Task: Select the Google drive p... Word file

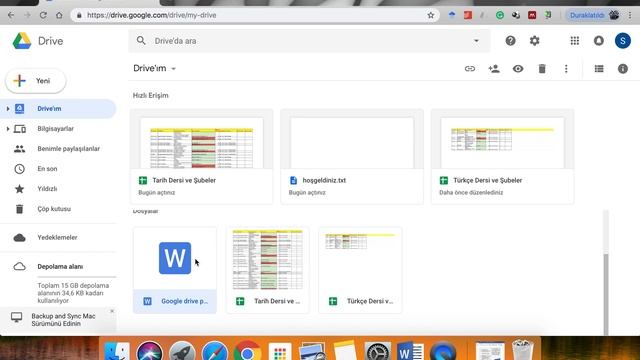Action: [x=175, y=270]
